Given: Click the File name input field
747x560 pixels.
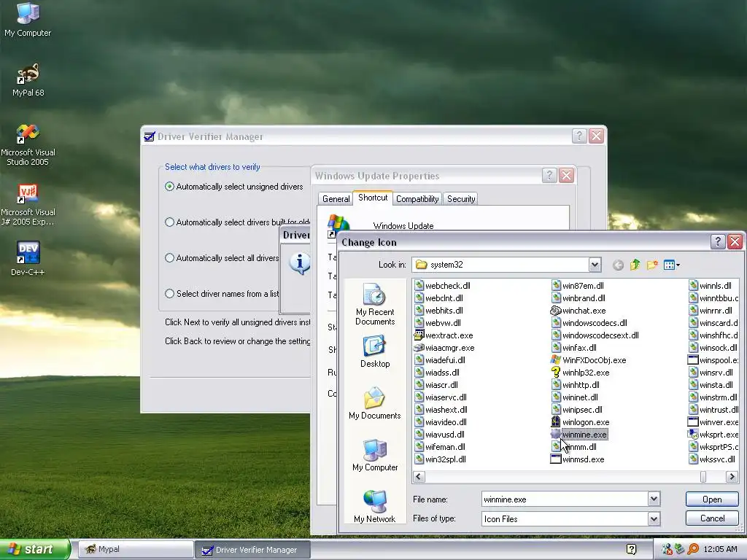Looking at the screenshot, I should click(565, 499).
